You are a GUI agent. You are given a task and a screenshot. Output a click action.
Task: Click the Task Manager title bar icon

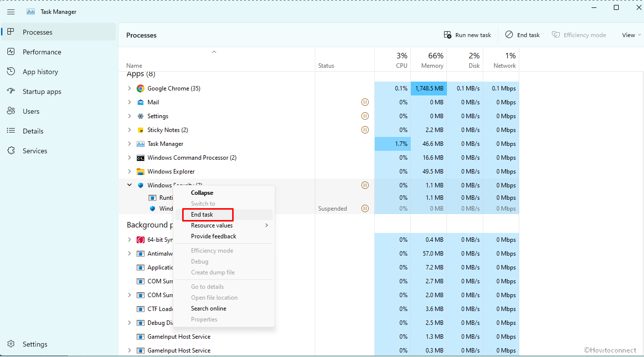(x=31, y=12)
